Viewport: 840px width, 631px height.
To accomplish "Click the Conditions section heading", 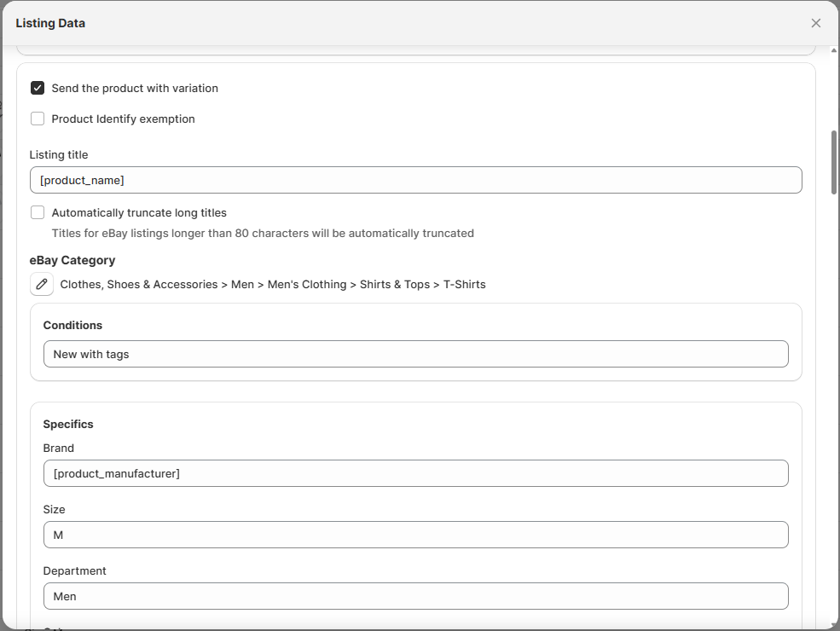I will (x=72, y=325).
